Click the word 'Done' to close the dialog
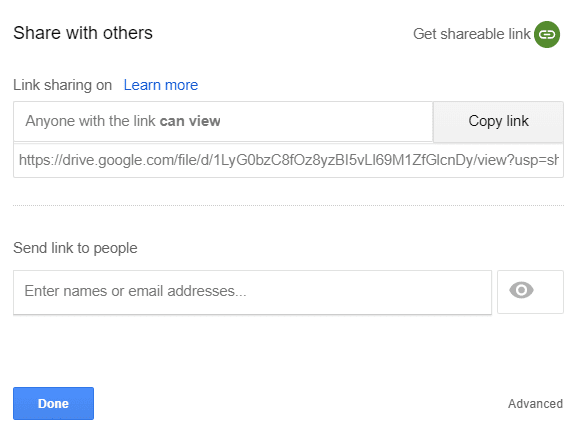The width and height of the screenshot is (579, 443). point(54,403)
